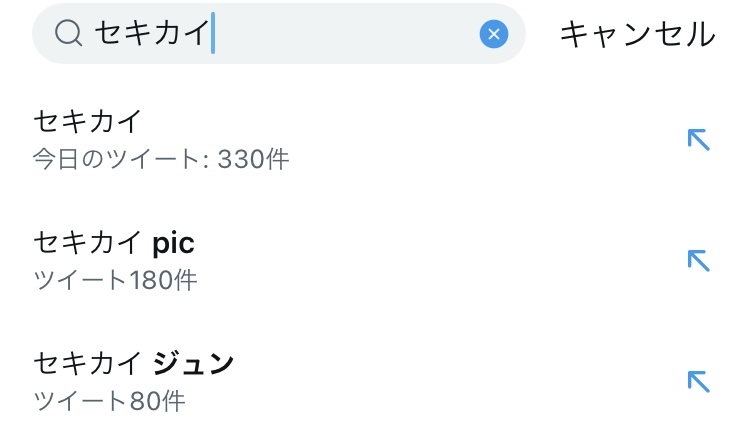Image resolution: width=750 pixels, height=448 pixels.
Task: Click empty space inside the search bar
Action: (x=350, y=35)
